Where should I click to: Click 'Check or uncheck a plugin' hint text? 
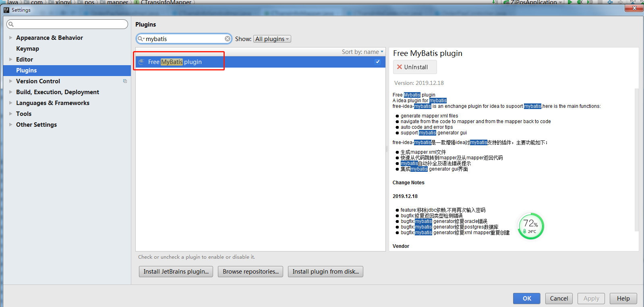pyautogui.click(x=197, y=257)
